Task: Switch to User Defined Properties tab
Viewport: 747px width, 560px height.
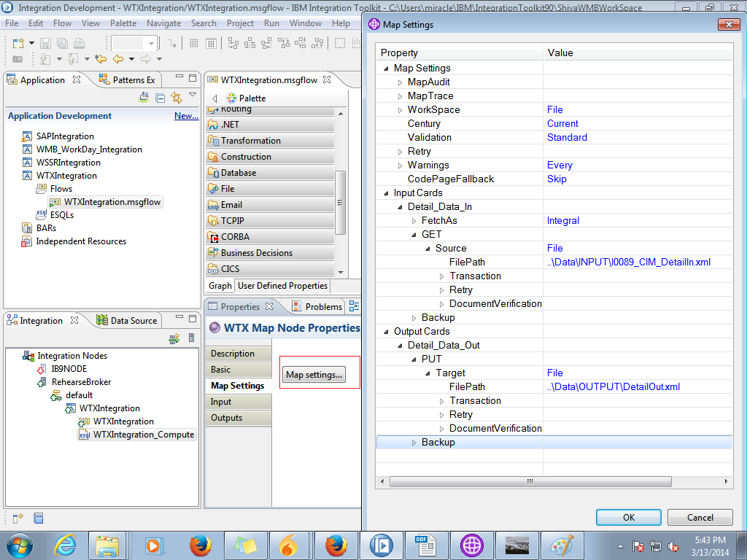Action: 282,286
